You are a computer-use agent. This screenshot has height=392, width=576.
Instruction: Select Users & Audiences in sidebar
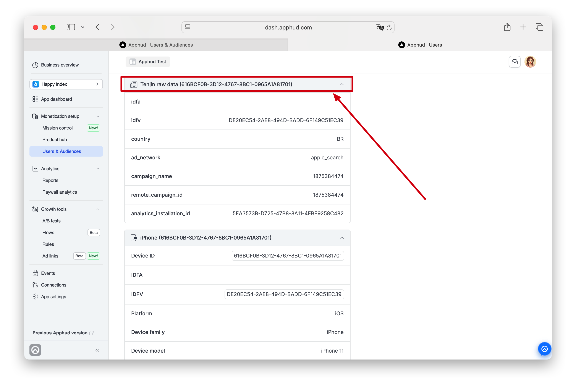(66, 151)
